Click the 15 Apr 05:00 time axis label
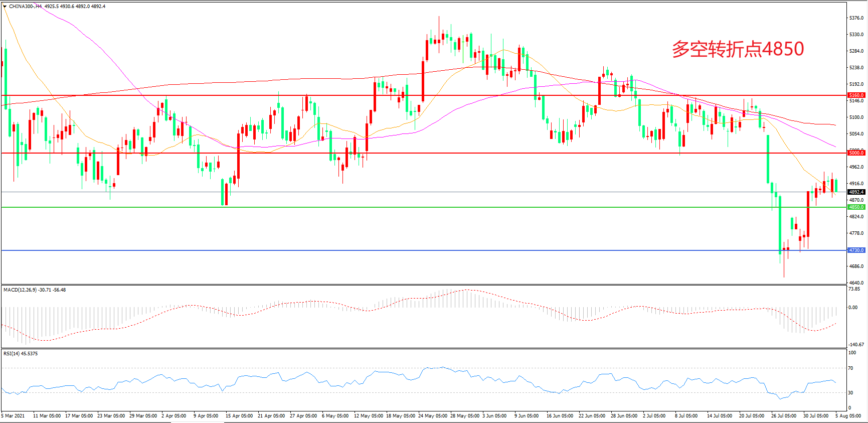The width and height of the screenshot is (868, 423). (x=239, y=416)
